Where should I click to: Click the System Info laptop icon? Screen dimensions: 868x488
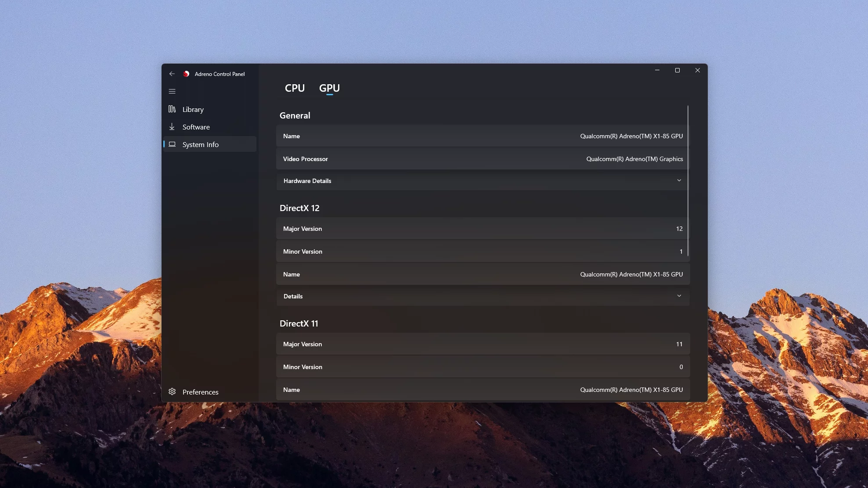172,144
